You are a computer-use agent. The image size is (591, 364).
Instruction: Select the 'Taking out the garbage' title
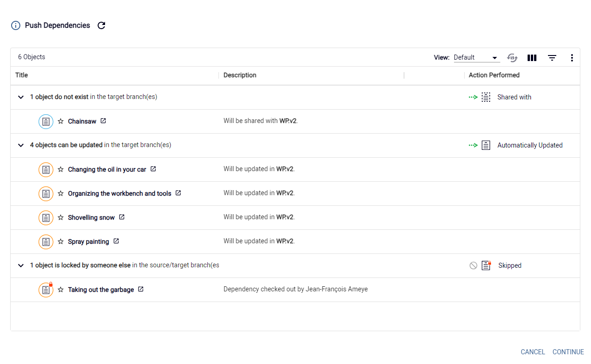(101, 290)
